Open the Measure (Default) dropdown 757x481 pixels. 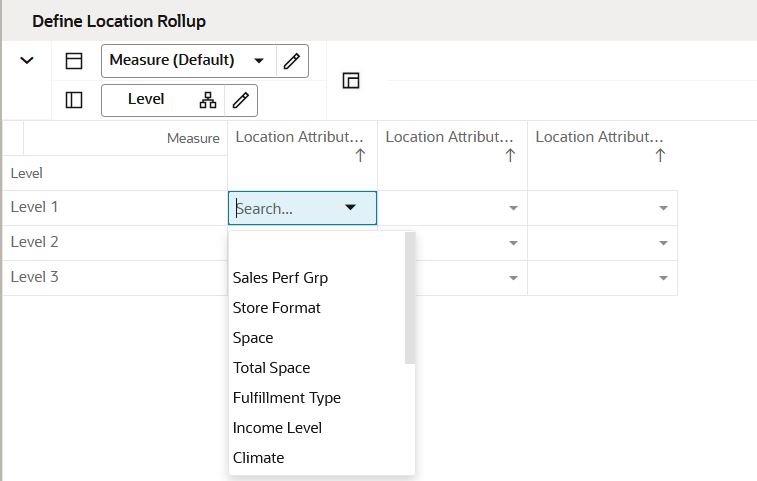259,61
